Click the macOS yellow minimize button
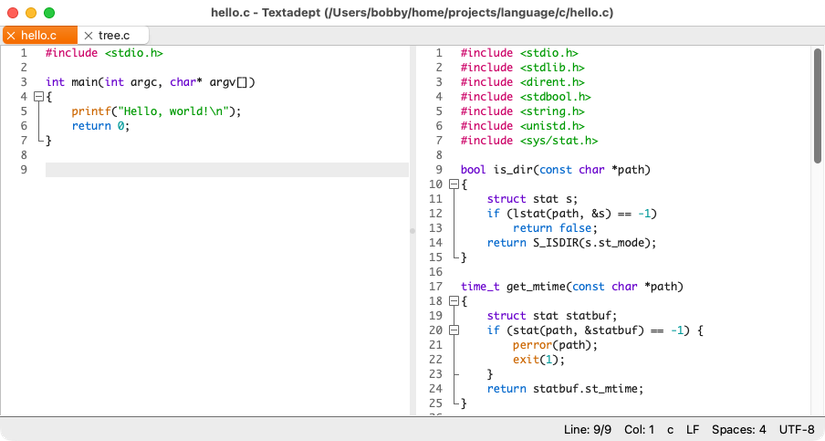 [31, 13]
